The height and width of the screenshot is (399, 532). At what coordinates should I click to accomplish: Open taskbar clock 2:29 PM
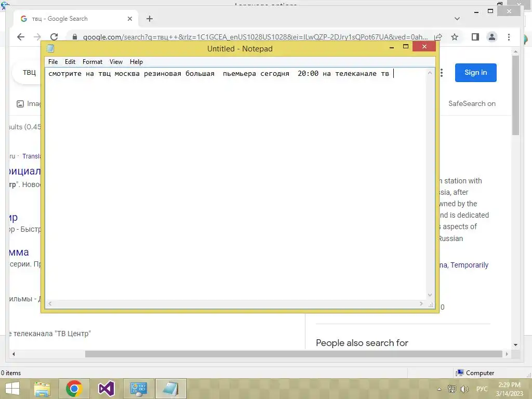(509, 389)
